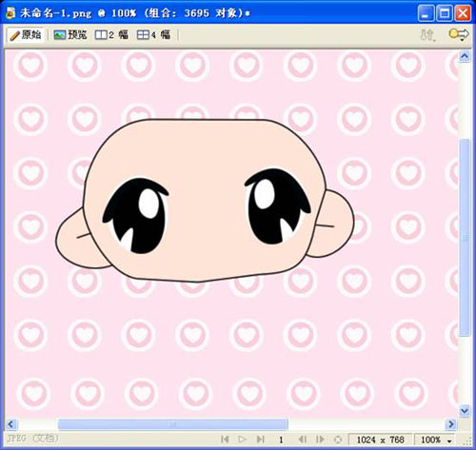Jump to the last frame
Viewport: 476px width, 450px height.
tap(261, 440)
